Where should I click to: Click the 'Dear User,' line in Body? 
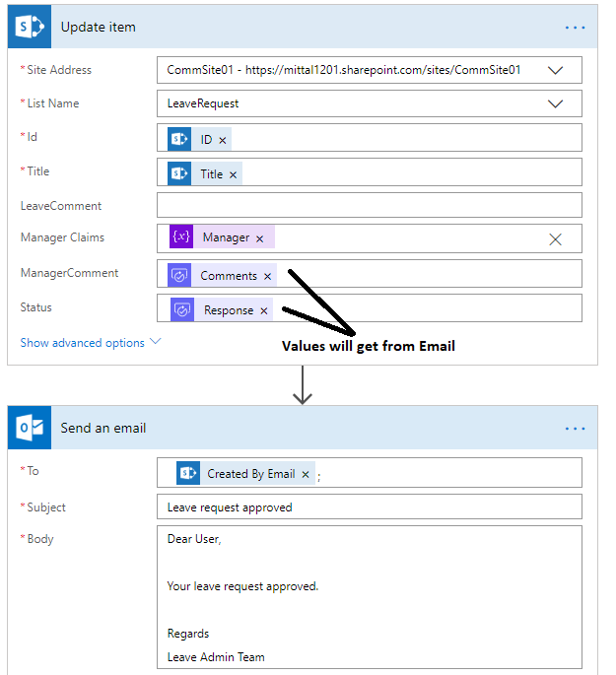tap(194, 539)
